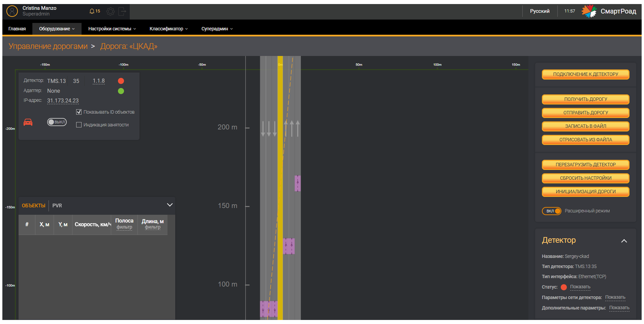Click ОТРИСОВАТЬ ИЗ ФАЙЛА button
The width and height of the screenshot is (644, 324).
[x=586, y=140]
